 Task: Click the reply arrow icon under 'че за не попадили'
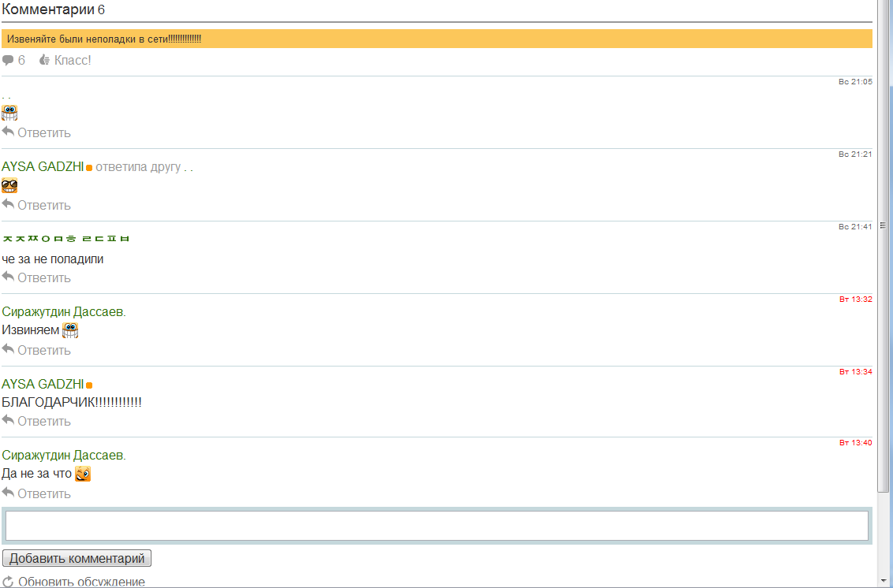pos(8,277)
